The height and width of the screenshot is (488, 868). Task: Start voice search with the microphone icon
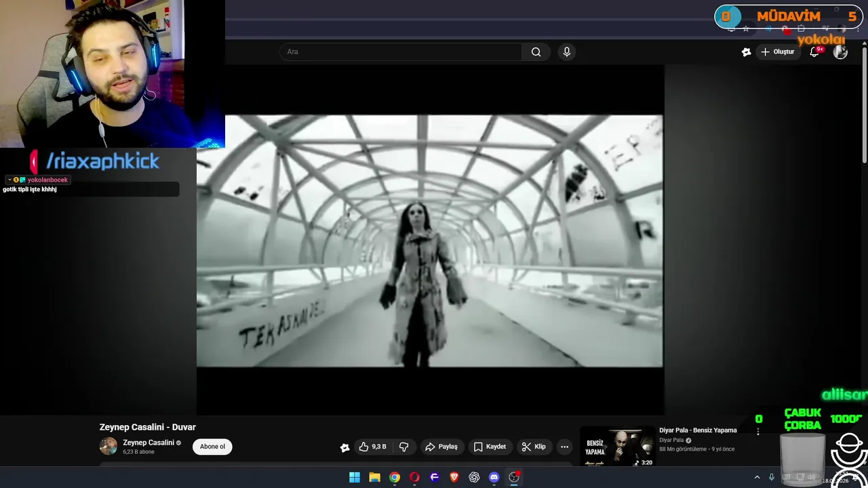pyautogui.click(x=567, y=52)
